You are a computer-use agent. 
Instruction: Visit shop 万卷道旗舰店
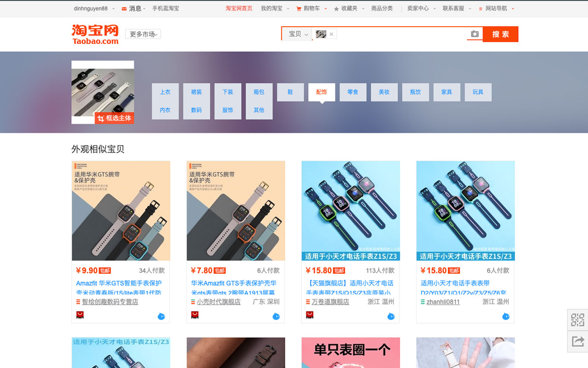330,302
